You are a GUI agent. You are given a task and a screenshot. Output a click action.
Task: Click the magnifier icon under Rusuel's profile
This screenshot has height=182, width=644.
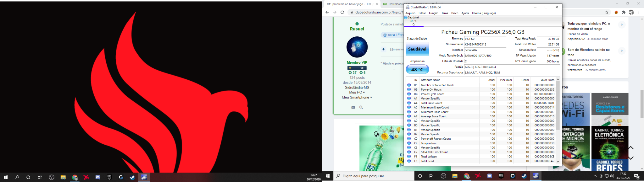[361, 107]
